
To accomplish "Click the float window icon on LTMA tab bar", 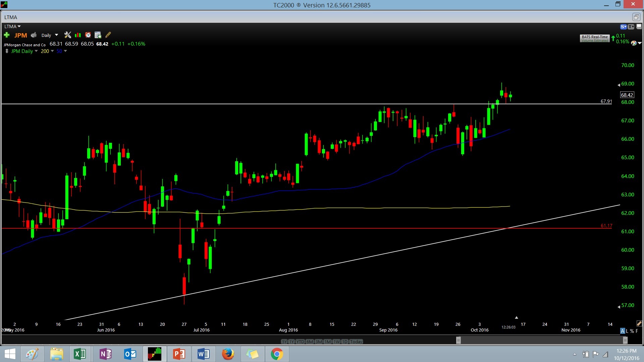I will click(x=636, y=17).
